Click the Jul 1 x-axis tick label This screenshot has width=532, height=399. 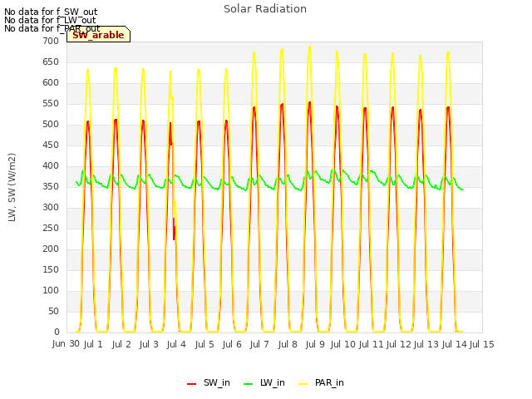(93, 344)
